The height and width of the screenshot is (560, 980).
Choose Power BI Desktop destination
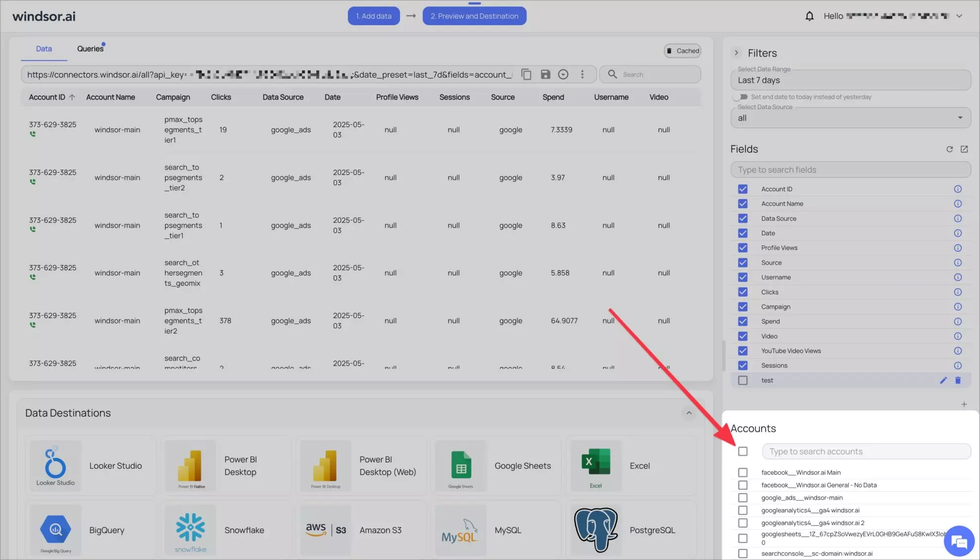[226, 466]
